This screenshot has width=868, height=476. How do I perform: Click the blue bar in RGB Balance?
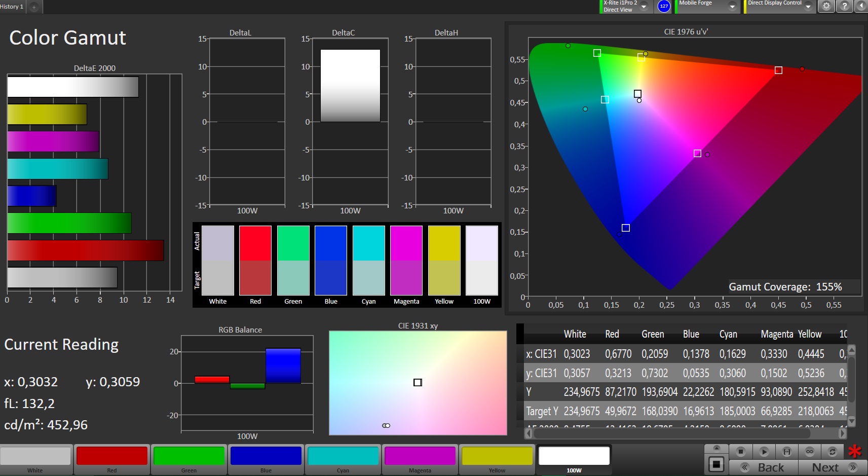(283, 365)
